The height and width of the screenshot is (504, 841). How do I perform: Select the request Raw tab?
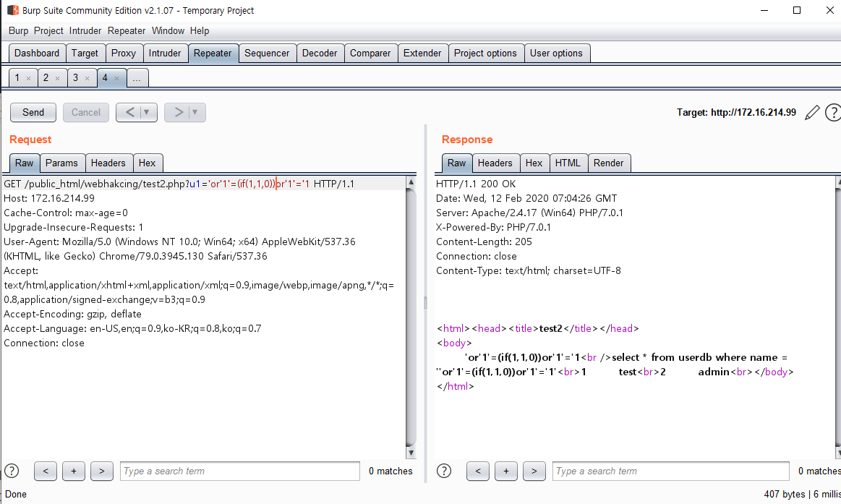pos(24,163)
